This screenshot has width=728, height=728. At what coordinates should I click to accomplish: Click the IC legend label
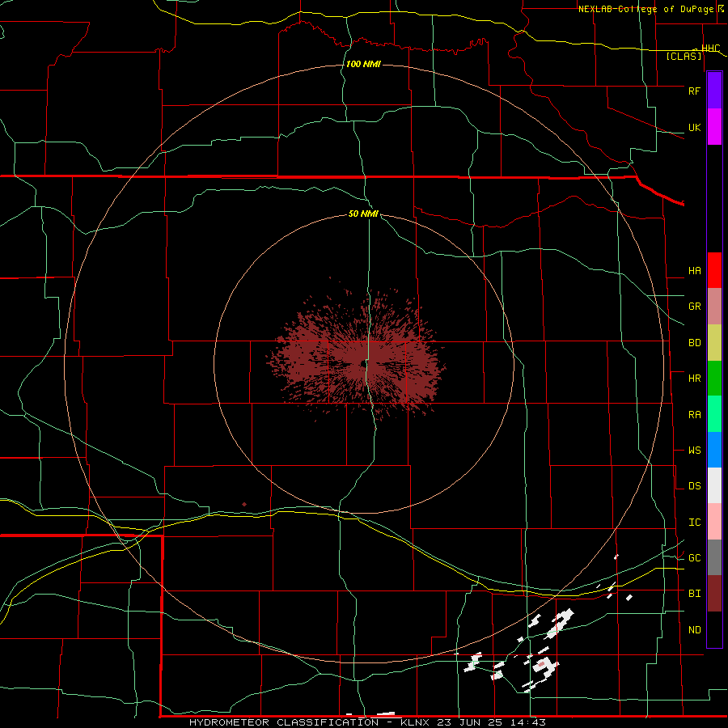pyautogui.click(x=694, y=523)
